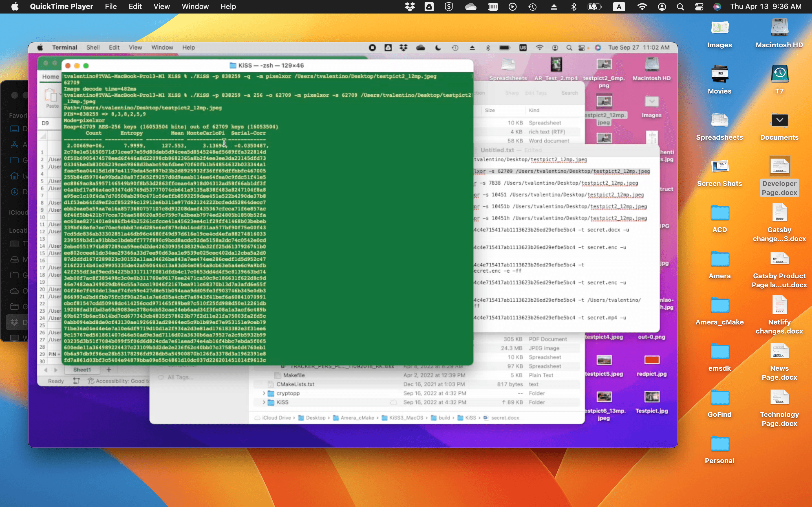Viewport: 812px width, 507px height.
Task: Open Spotlight search from the menu bar
Action: pyautogui.click(x=680, y=6)
